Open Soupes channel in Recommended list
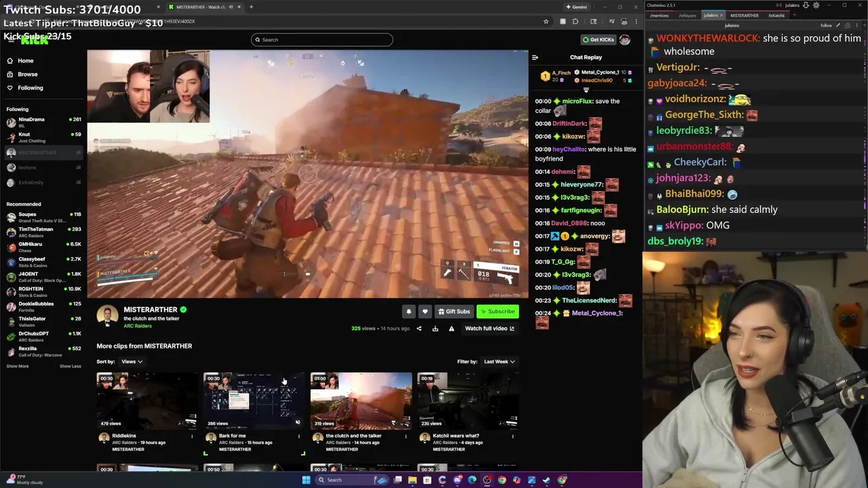 pyautogui.click(x=43, y=217)
